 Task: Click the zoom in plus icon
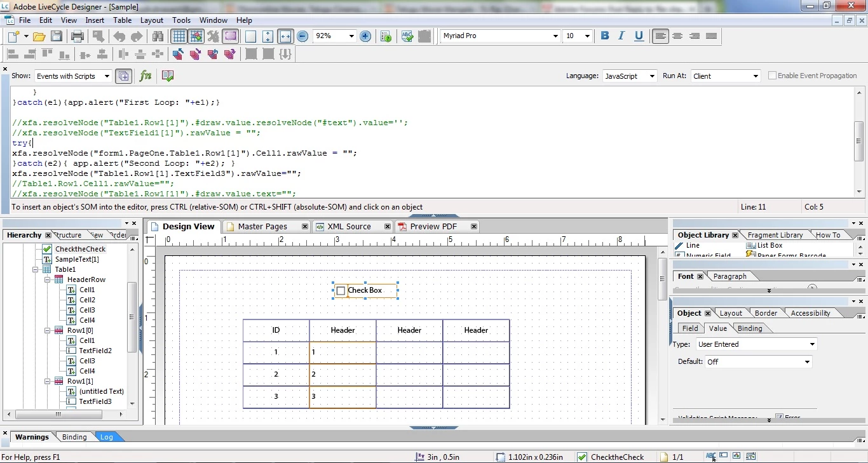[x=365, y=36]
